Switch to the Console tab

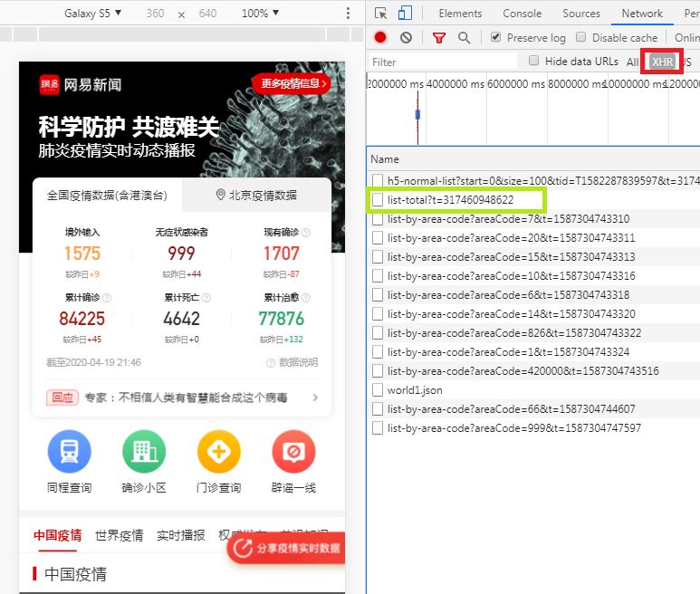[522, 14]
